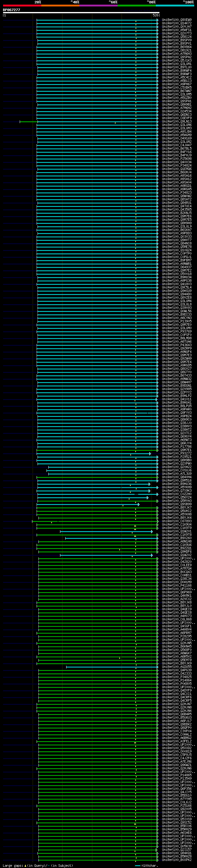
Task: Select label UniRef100_O49169
Action: click(x=177, y=139)
